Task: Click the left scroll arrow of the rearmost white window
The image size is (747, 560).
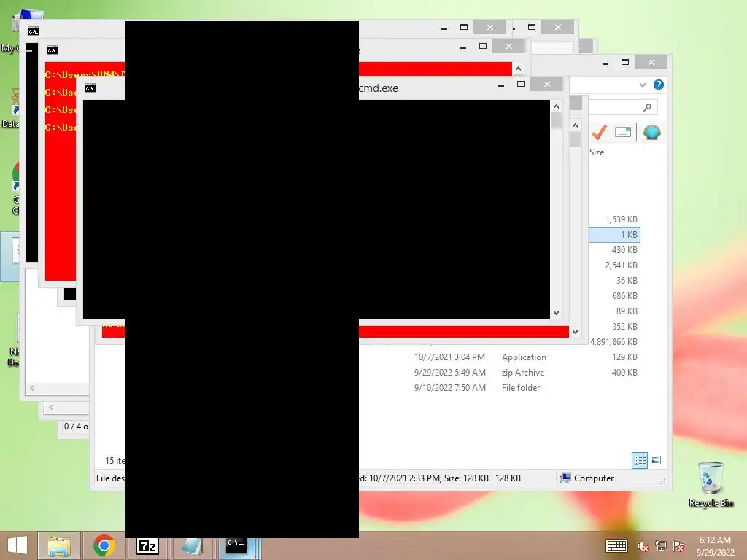Action: [x=32, y=388]
